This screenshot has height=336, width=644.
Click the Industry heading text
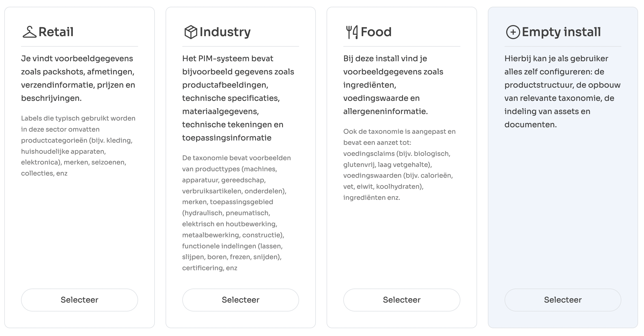pyautogui.click(x=225, y=32)
